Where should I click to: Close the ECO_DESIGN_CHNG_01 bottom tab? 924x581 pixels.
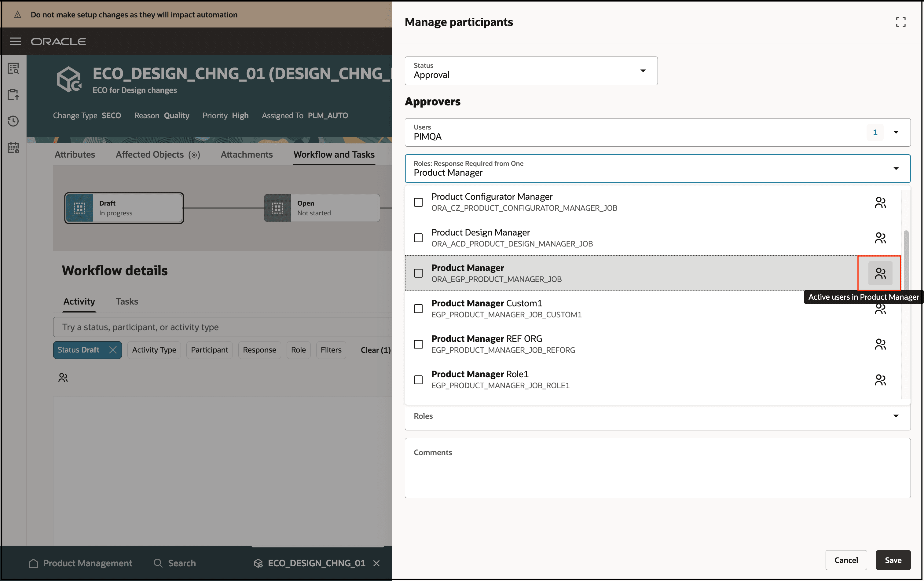click(x=376, y=563)
